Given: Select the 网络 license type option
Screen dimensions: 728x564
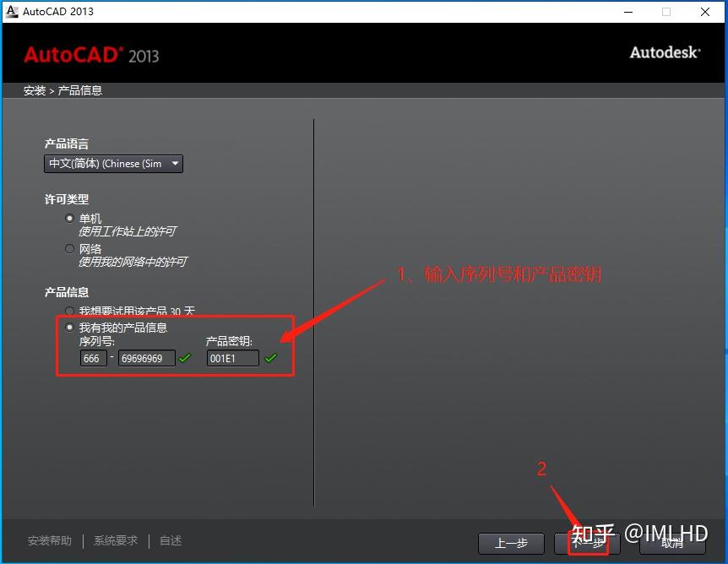Looking at the screenshot, I should click(69, 248).
